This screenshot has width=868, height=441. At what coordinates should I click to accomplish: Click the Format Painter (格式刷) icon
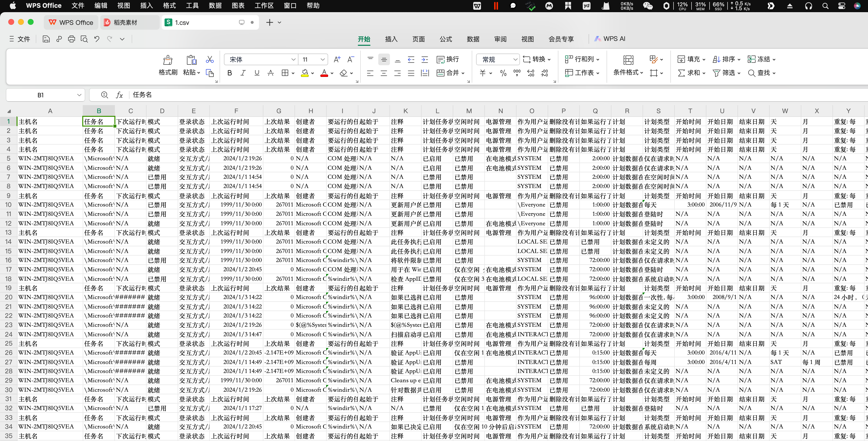click(x=168, y=60)
